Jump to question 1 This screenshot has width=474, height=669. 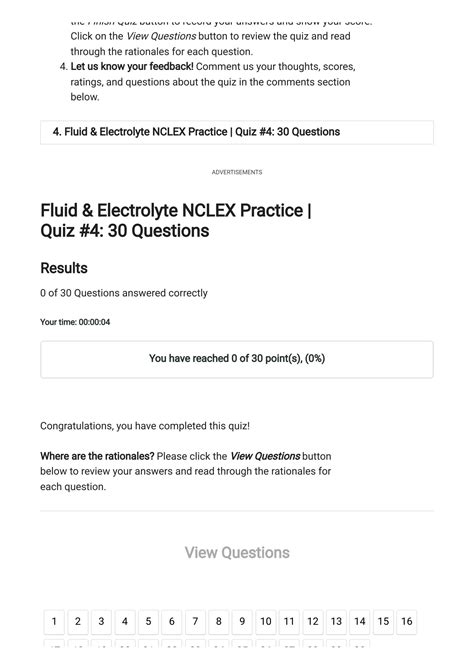point(54,621)
